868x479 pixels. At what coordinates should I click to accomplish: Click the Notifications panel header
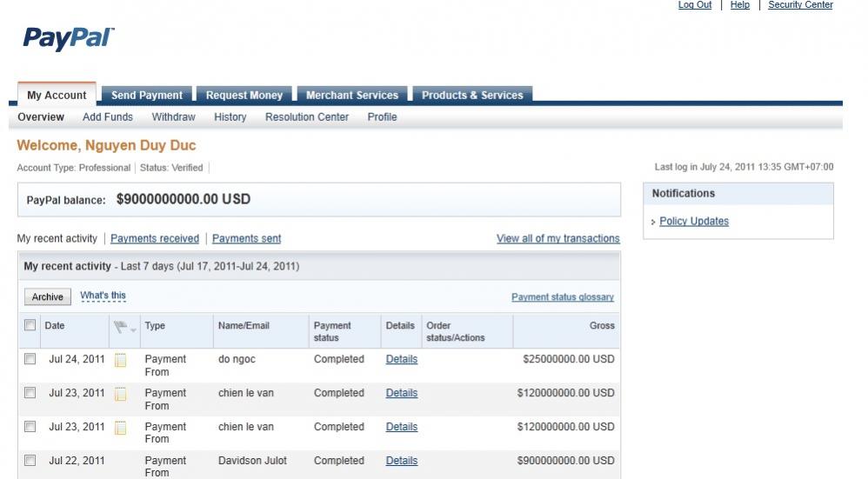pos(738,194)
